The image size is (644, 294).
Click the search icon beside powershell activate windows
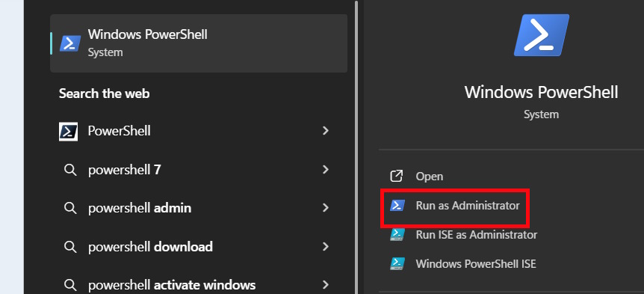pyautogui.click(x=70, y=284)
